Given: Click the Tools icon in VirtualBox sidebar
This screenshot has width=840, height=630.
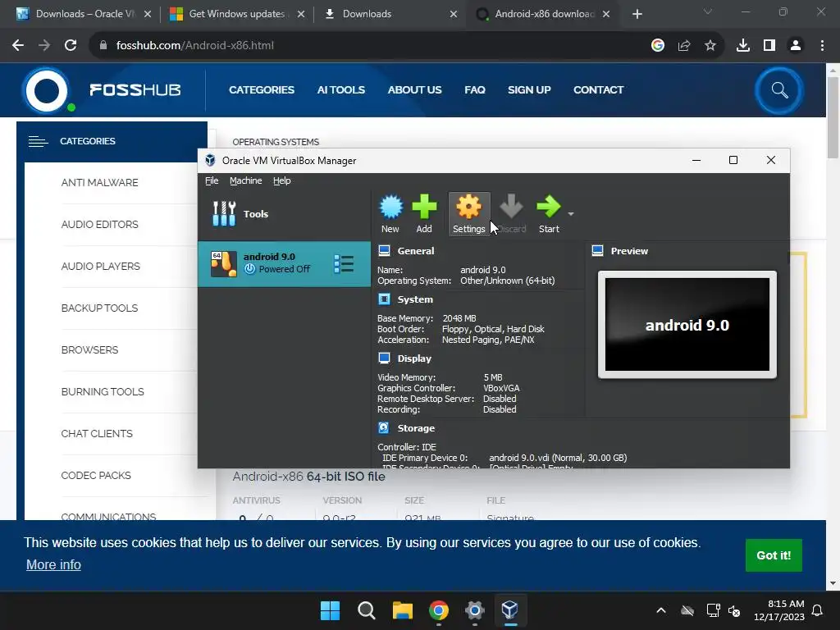Looking at the screenshot, I should [224, 214].
